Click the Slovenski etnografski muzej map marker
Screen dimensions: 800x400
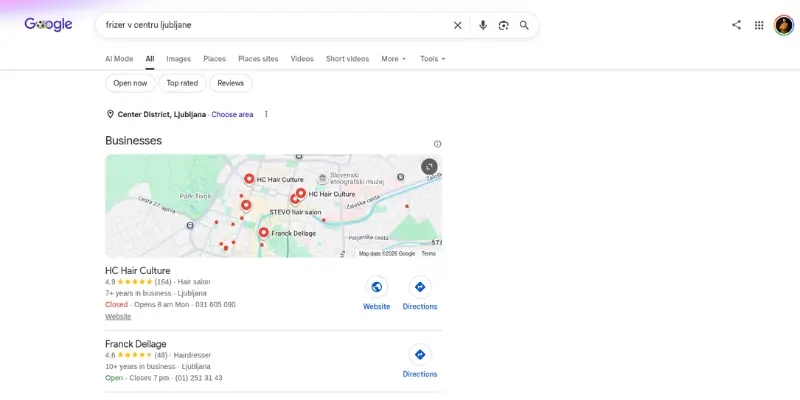point(322,178)
